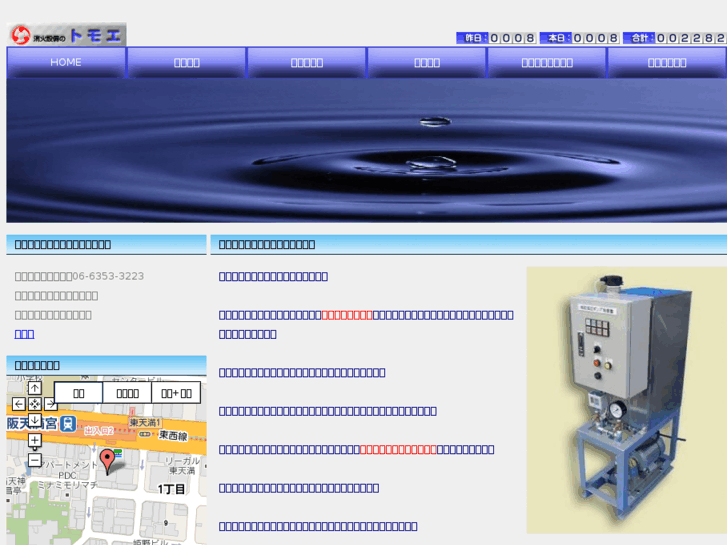Pan the map left with arrow control
Screen dimensions: 727x545
19,404
